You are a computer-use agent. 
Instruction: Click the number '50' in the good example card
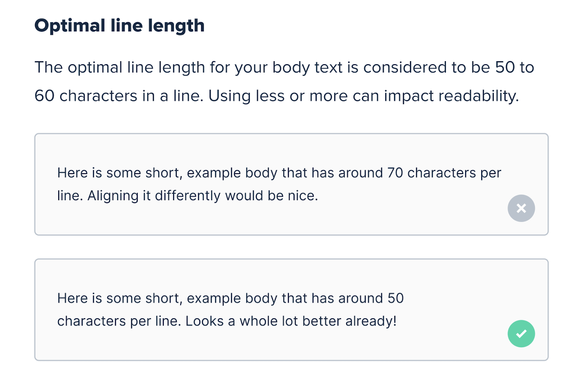pyautogui.click(x=395, y=298)
